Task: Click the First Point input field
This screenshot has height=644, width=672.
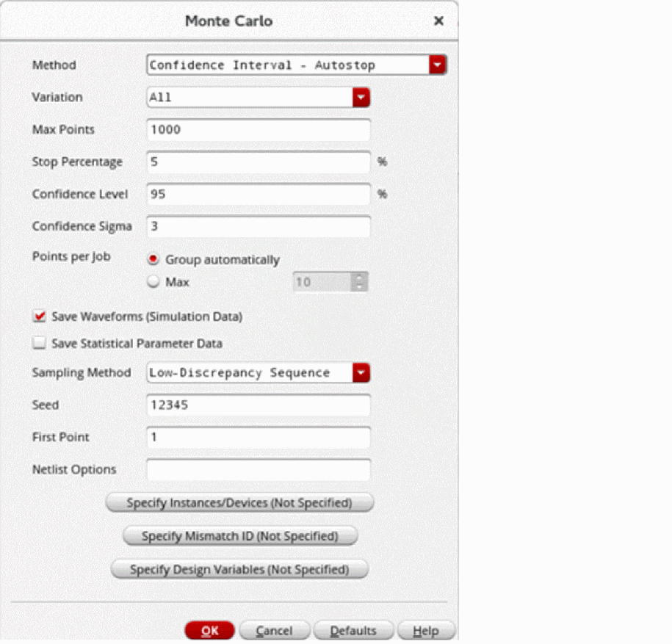Action: tap(259, 438)
